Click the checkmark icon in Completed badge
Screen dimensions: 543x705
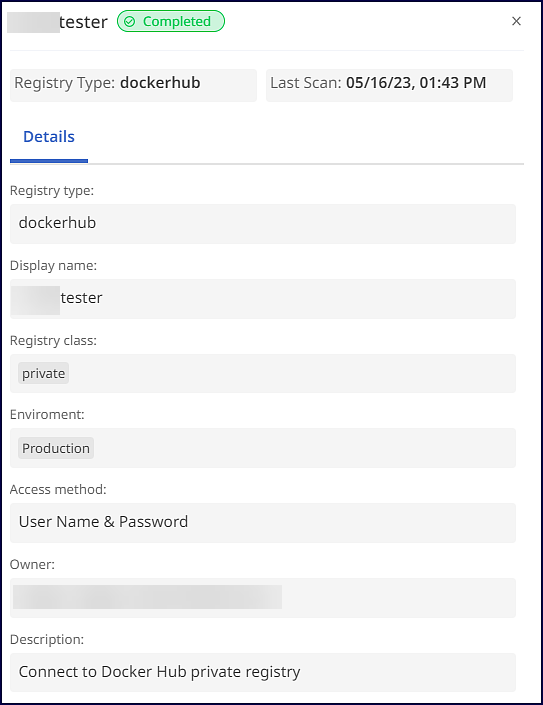pos(129,22)
